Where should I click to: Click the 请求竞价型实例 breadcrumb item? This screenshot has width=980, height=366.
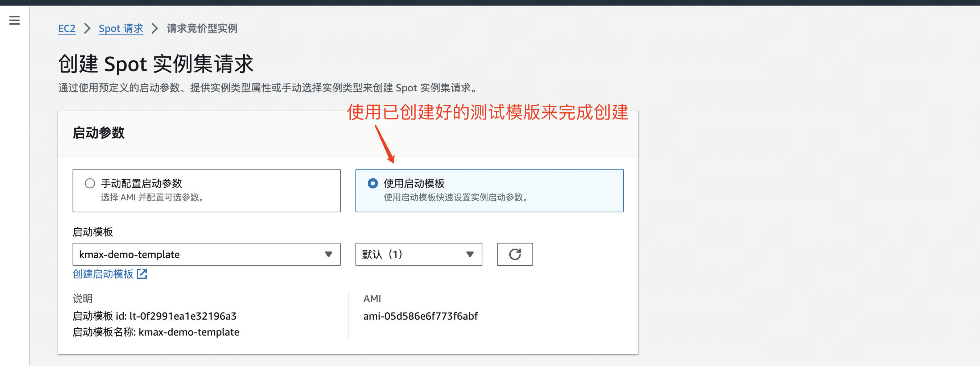[x=202, y=29]
